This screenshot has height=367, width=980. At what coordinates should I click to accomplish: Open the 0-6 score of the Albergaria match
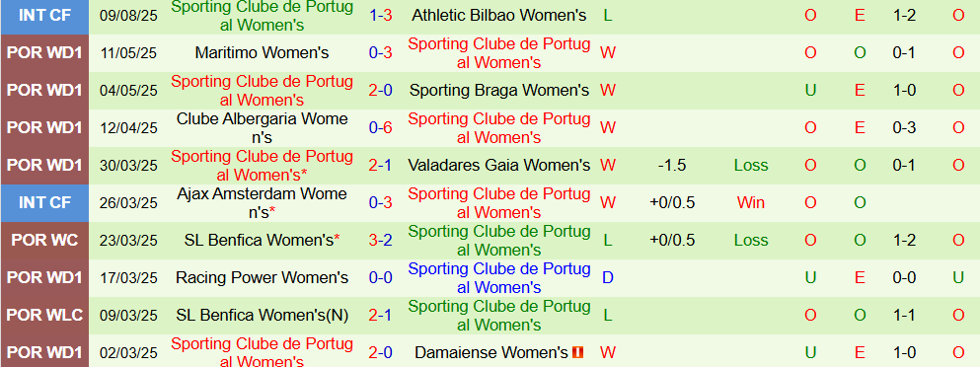point(381,128)
